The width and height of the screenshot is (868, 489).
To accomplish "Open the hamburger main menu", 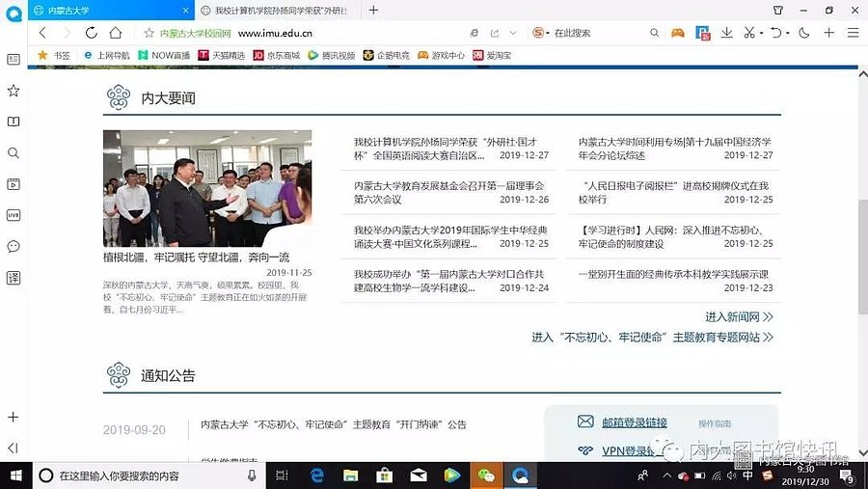I will 854,33.
